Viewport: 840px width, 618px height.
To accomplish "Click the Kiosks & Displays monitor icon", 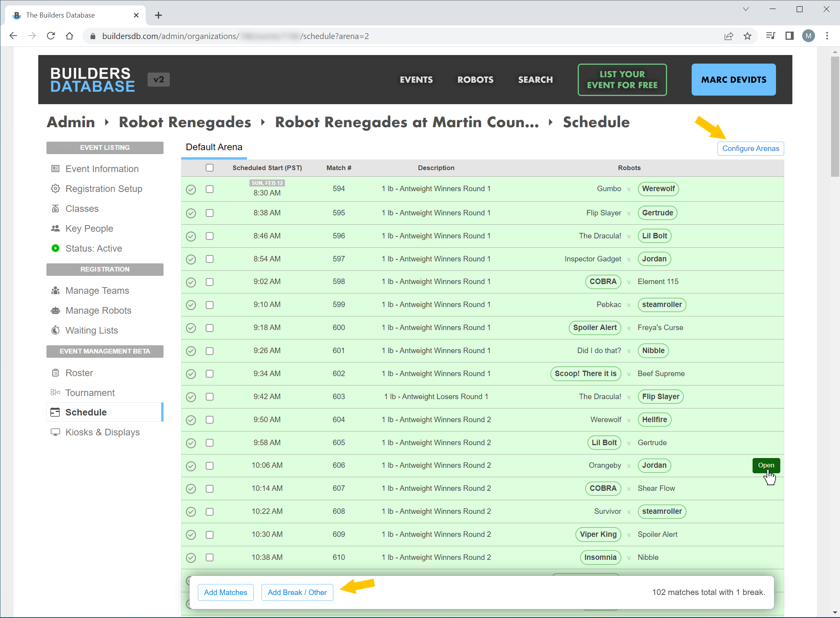I will pyautogui.click(x=55, y=432).
